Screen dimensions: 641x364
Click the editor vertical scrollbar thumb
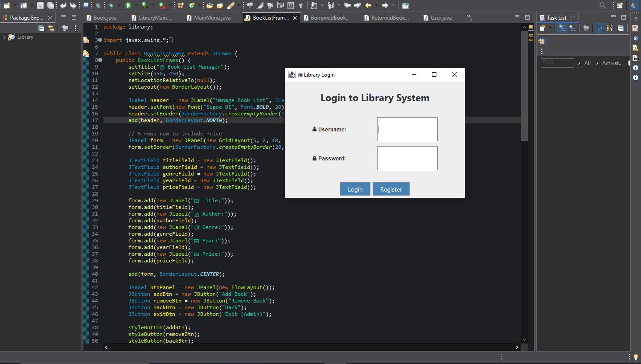click(x=524, y=85)
